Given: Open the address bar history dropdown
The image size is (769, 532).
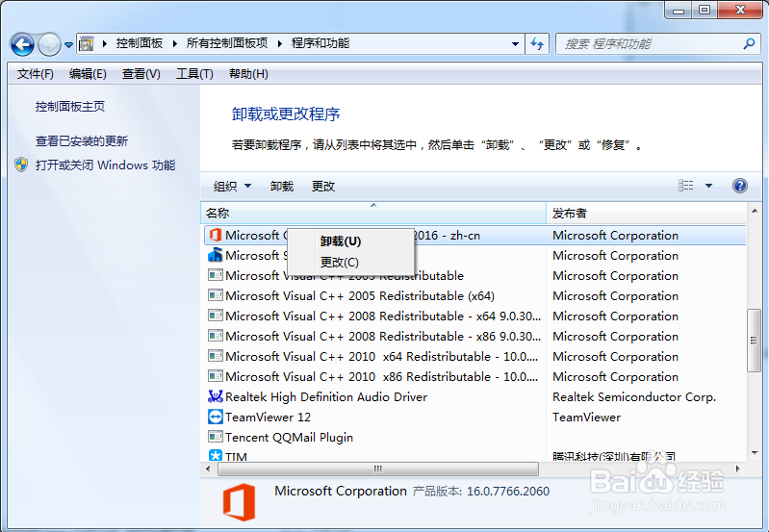Looking at the screenshot, I should pyautogui.click(x=515, y=44).
